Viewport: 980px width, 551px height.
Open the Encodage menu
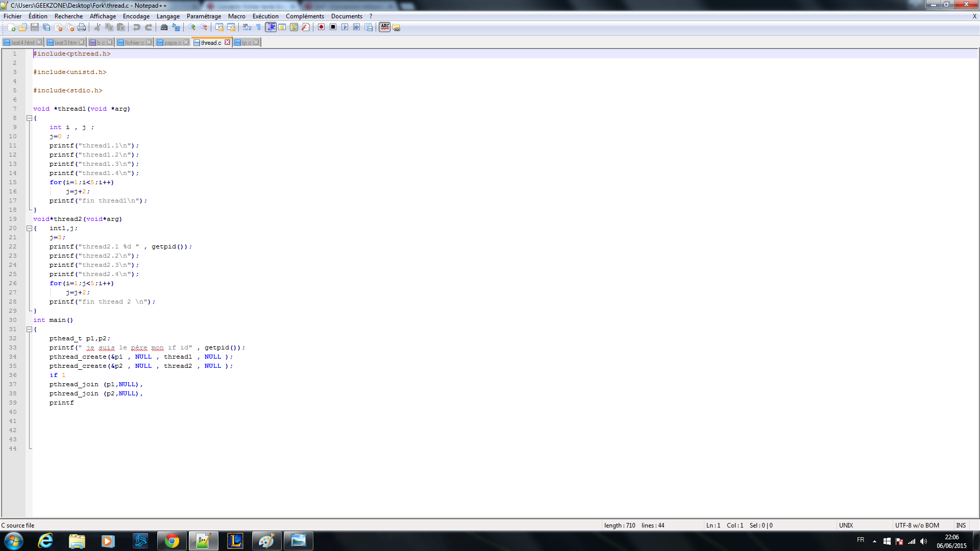(x=136, y=16)
